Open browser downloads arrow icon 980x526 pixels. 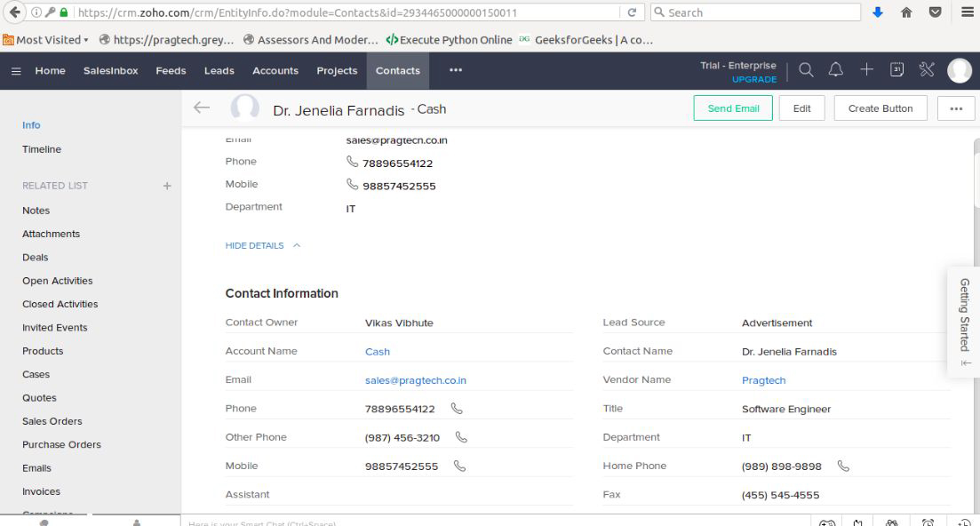[x=878, y=12]
